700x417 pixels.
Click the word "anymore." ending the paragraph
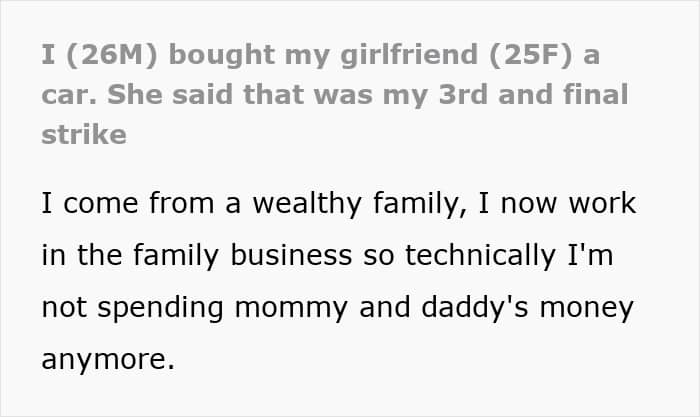point(108,357)
